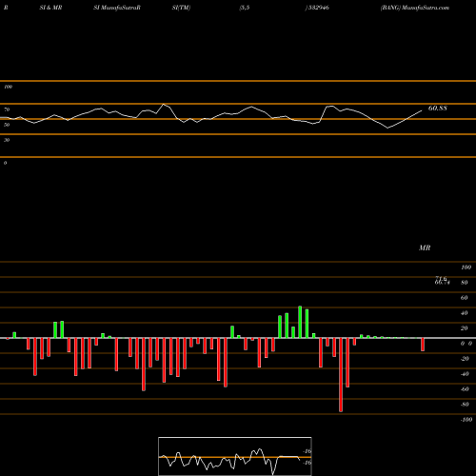The width and height of the screenshot is (476, 476).
Task: Click the RSI axis label 50
Action: click(7, 125)
